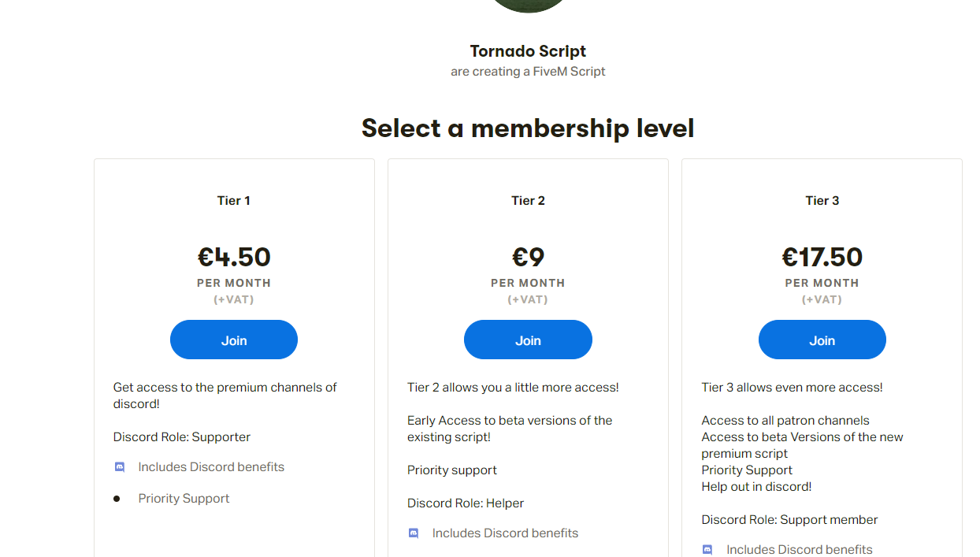Click Priority Support text in Tier 1
Image resolution: width=980 pixels, height=557 pixels.
click(184, 499)
